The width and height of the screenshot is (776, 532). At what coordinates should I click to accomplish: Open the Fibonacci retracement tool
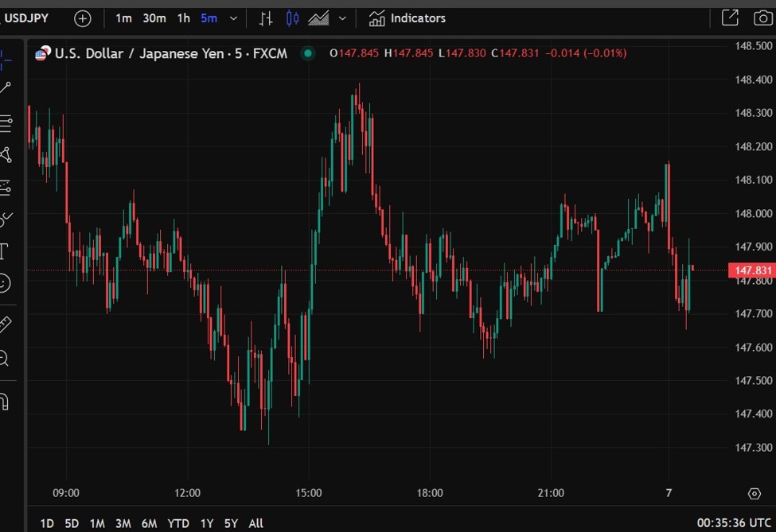pyautogui.click(x=6, y=122)
